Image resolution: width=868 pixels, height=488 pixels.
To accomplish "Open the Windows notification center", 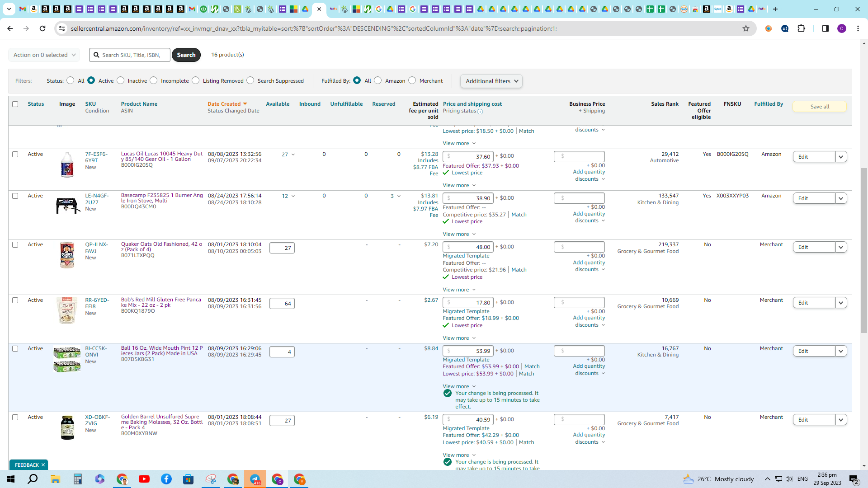I will point(854,479).
